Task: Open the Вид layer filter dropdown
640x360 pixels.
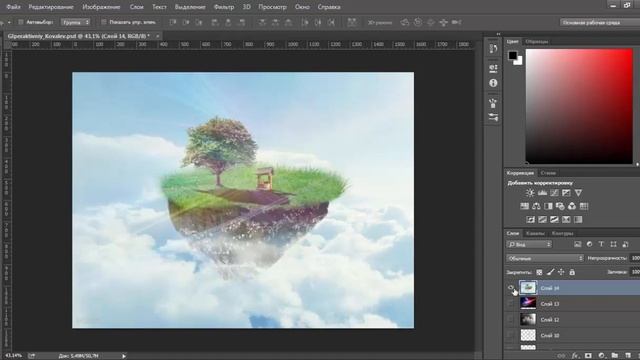Action: tap(529, 244)
